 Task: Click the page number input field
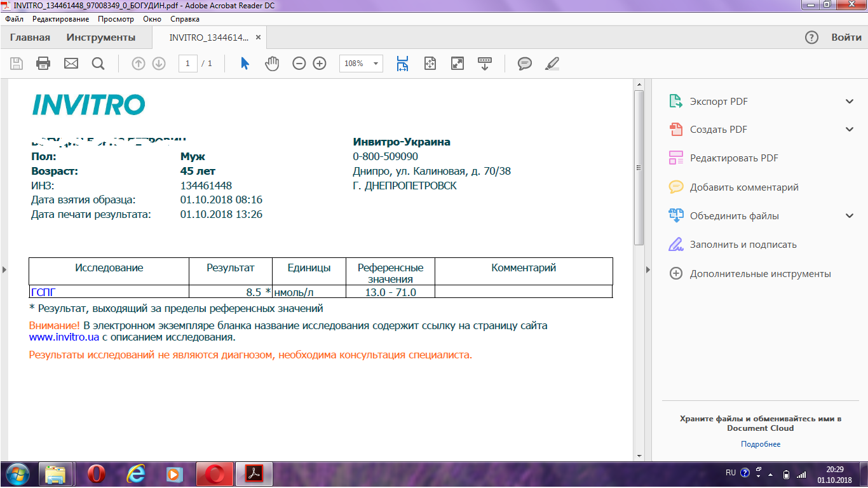[x=187, y=64]
